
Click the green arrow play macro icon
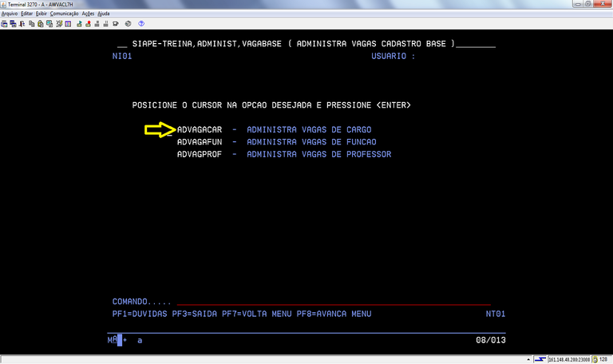coord(79,24)
